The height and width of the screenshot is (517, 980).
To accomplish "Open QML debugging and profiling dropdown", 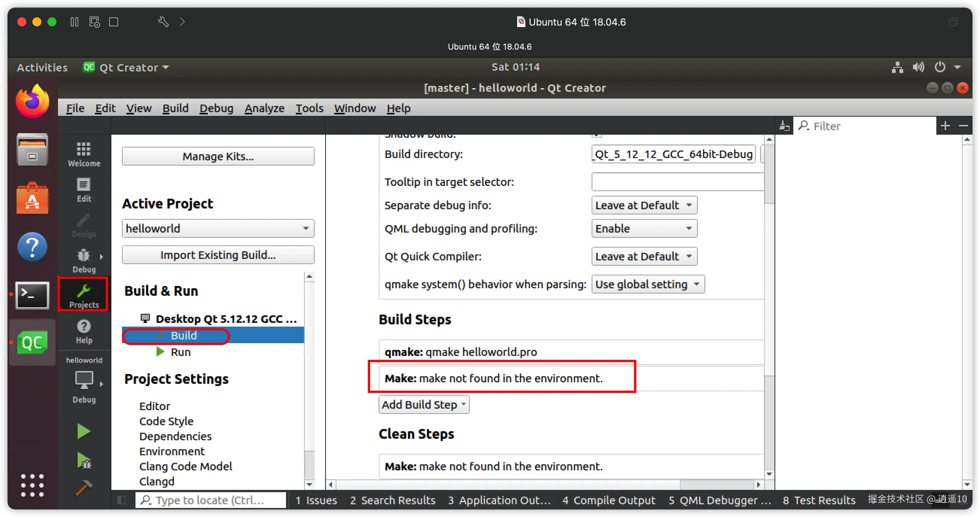I will click(x=644, y=228).
